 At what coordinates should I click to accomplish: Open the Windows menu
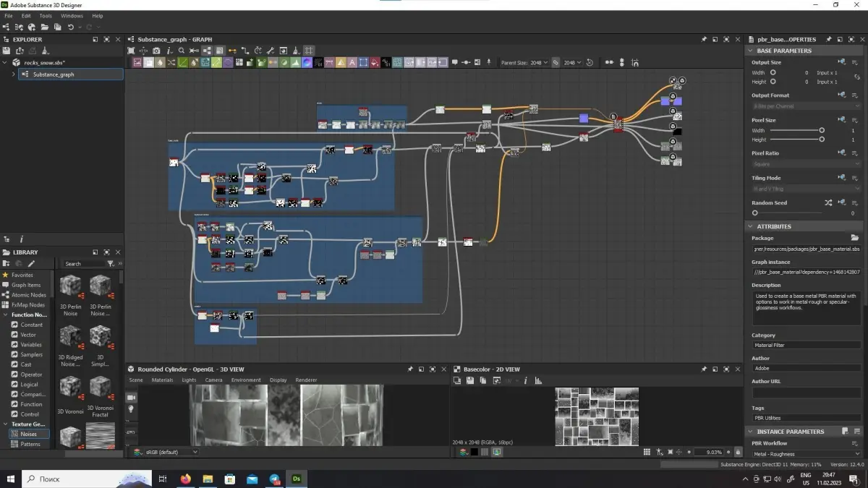point(72,15)
